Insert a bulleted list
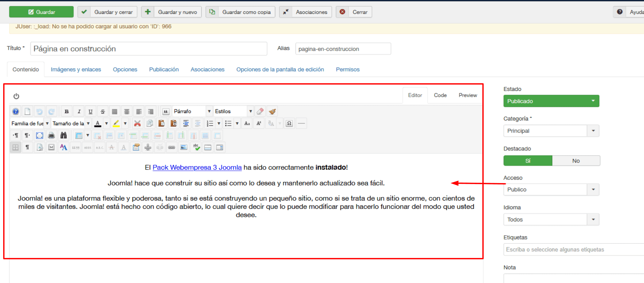This screenshot has width=644, height=283. coord(228,123)
